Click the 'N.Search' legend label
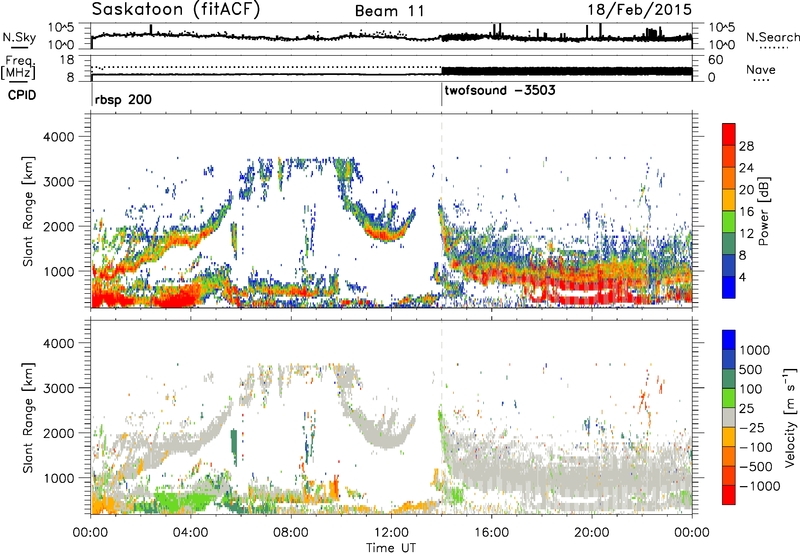Screen dimensions: 800x554 (772, 37)
